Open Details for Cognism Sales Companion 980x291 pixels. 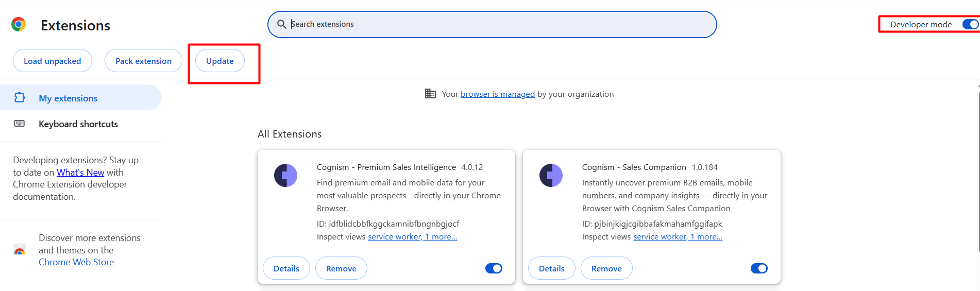(551, 268)
